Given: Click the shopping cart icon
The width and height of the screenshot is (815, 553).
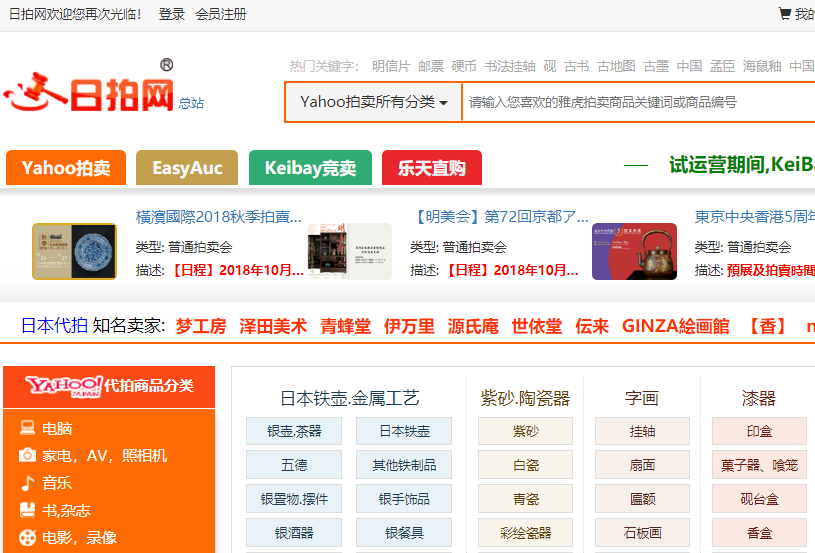Looking at the screenshot, I should point(785,14).
